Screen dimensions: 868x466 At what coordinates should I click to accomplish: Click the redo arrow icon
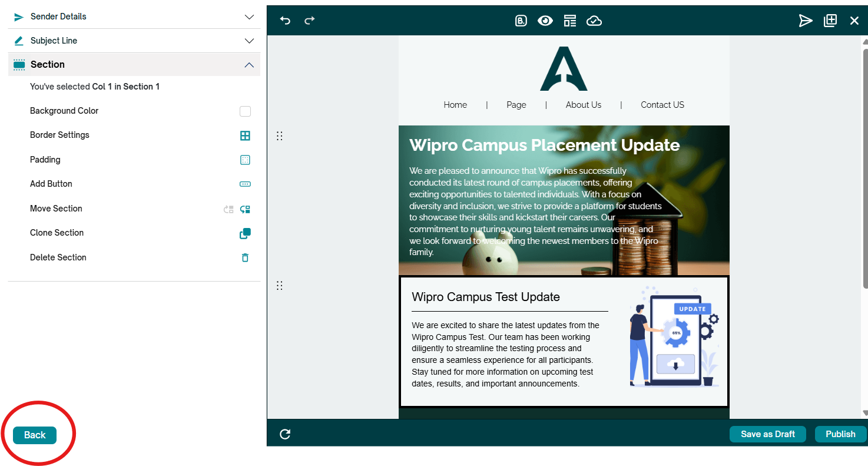click(310, 21)
